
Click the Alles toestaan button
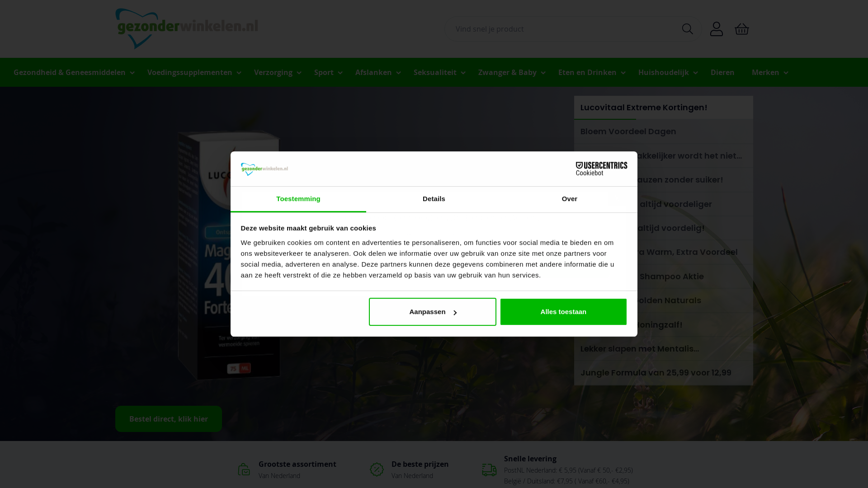(563, 312)
